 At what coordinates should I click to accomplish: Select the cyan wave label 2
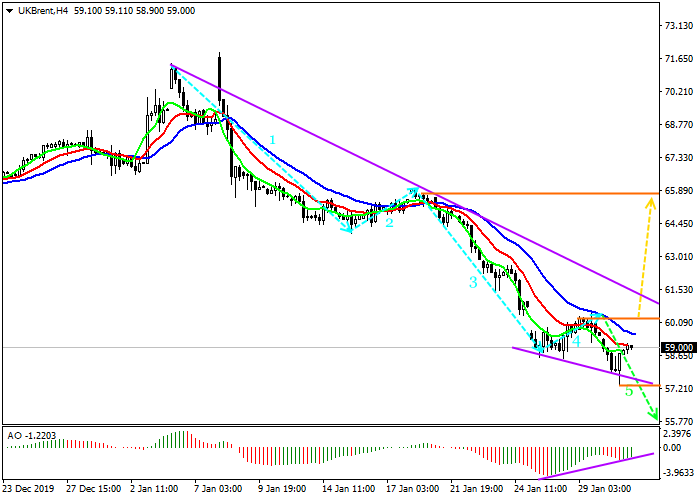pos(389,223)
